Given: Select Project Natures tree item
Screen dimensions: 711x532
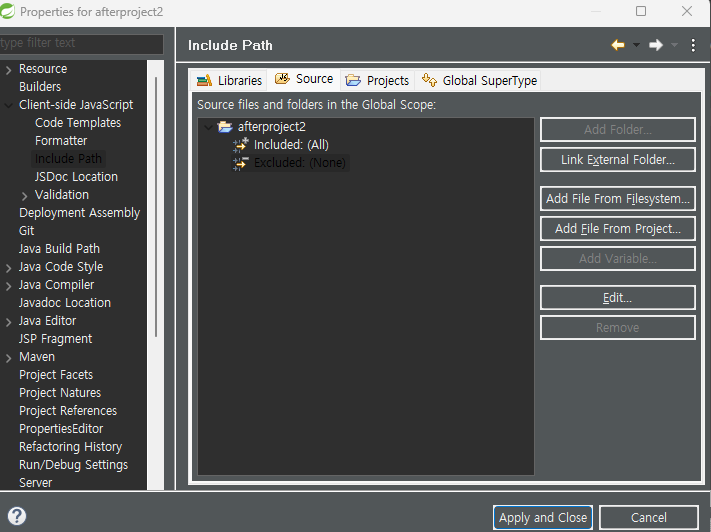Looking at the screenshot, I should pos(60,393).
